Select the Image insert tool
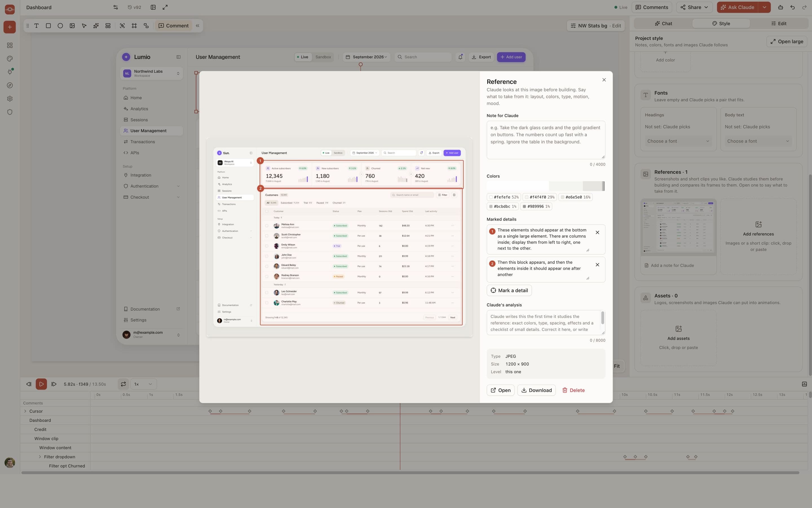Screen dimensions: 812x508 [x=72, y=25]
